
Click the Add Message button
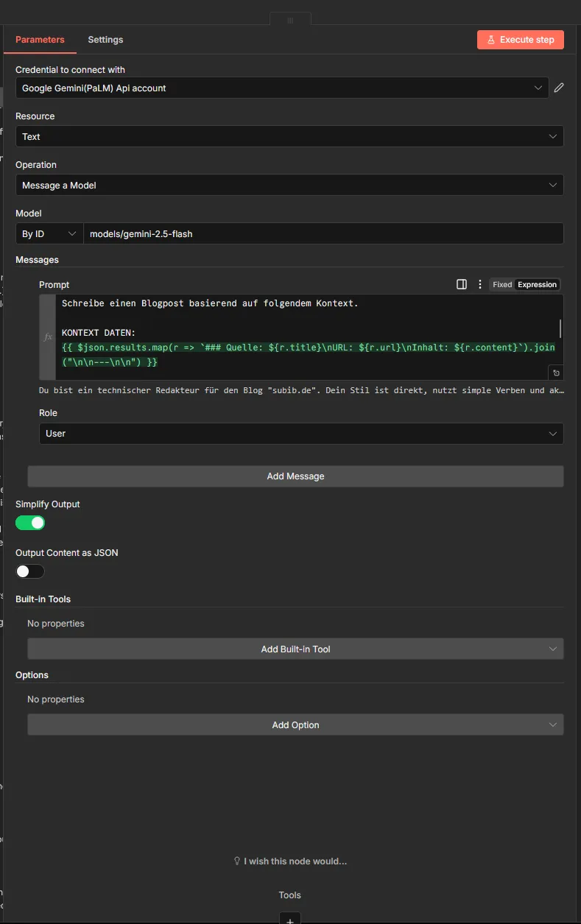pyautogui.click(x=295, y=476)
